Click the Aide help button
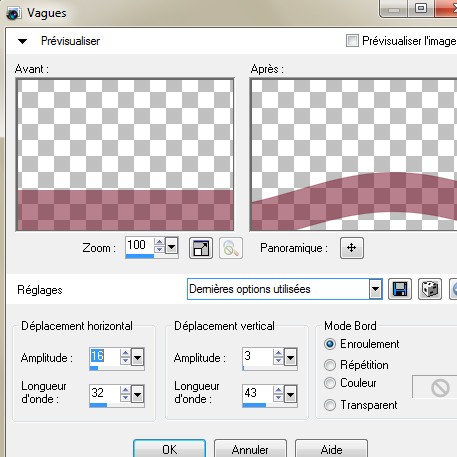This screenshot has width=457, height=457. point(331,449)
